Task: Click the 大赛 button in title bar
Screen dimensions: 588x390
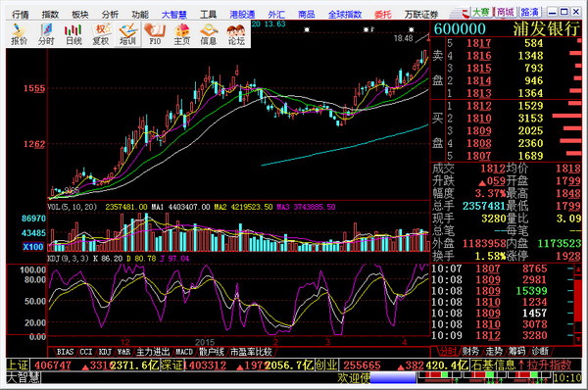Action: click(x=481, y=13)
